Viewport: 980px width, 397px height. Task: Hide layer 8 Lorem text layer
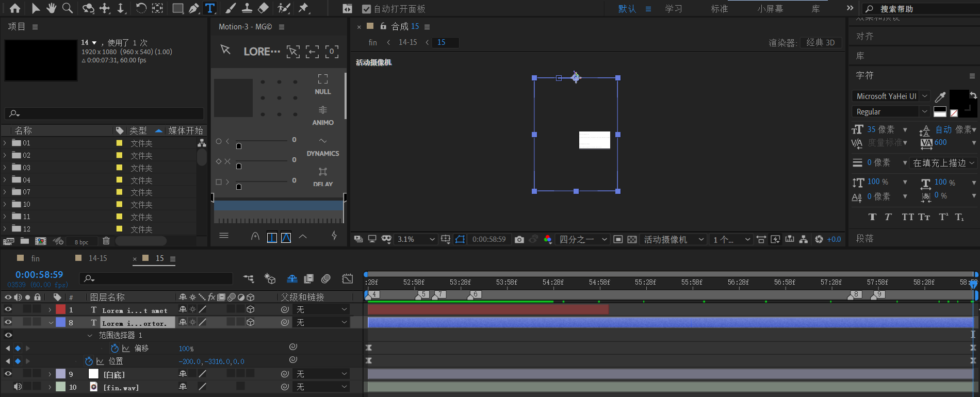pos(8,322)
